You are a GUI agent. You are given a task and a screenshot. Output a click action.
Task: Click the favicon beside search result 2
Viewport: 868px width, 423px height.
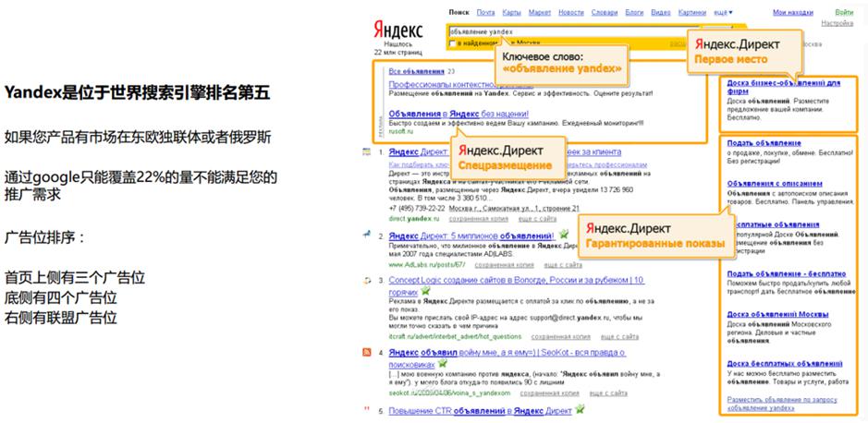366,236
